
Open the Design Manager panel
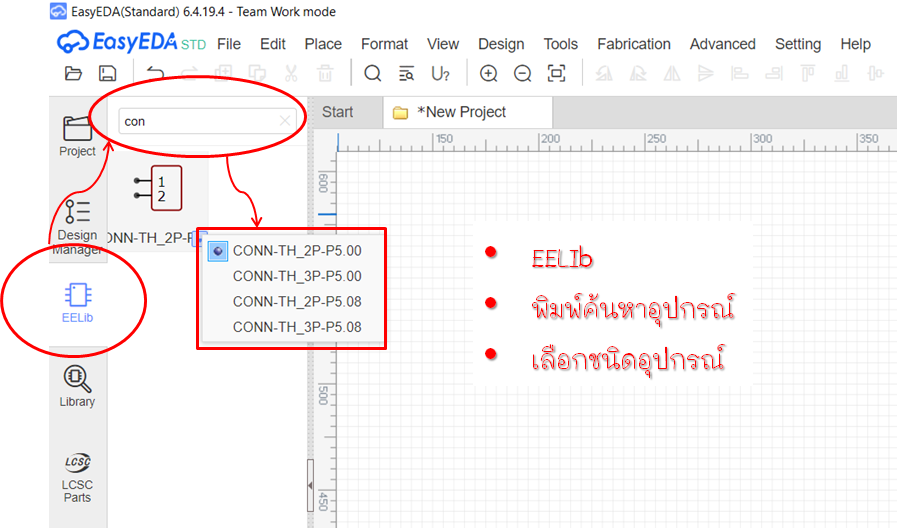[x=77, y=227]
